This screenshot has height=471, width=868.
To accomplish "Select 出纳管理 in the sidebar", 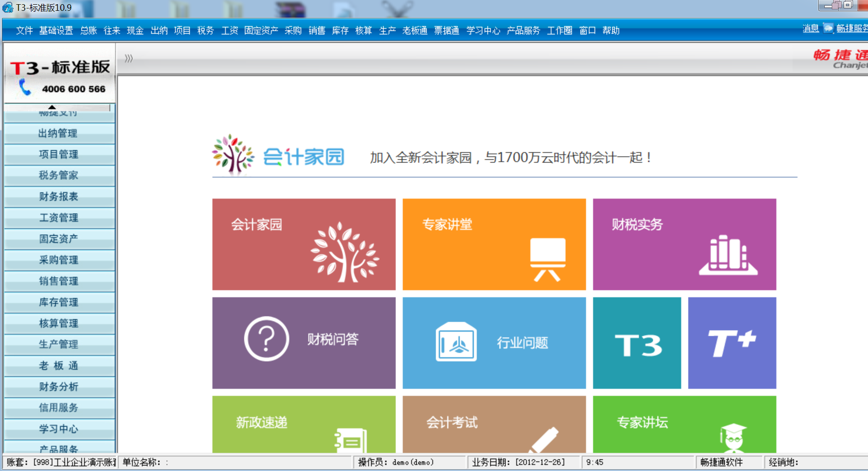I will [60, 133].
